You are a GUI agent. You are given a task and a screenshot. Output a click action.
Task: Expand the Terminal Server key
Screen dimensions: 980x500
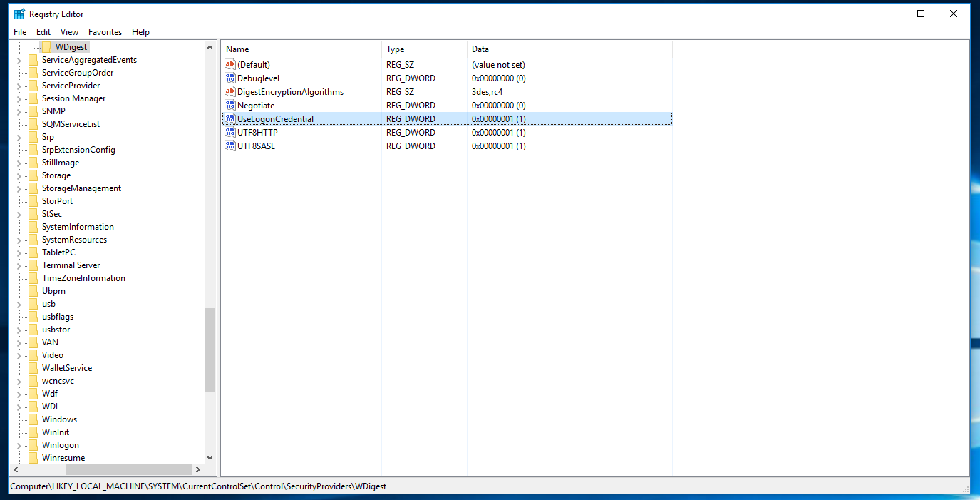point(19,265)
